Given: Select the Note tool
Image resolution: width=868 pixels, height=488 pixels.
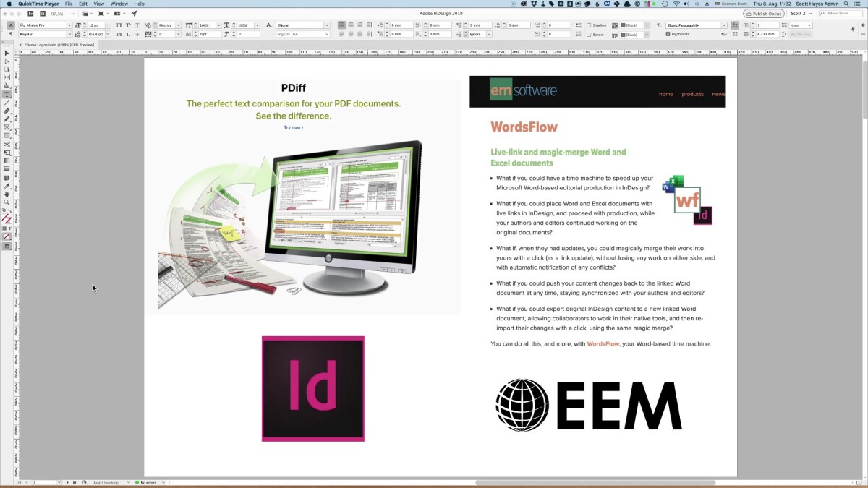Looking at the screenshot, I should point(7,177).
